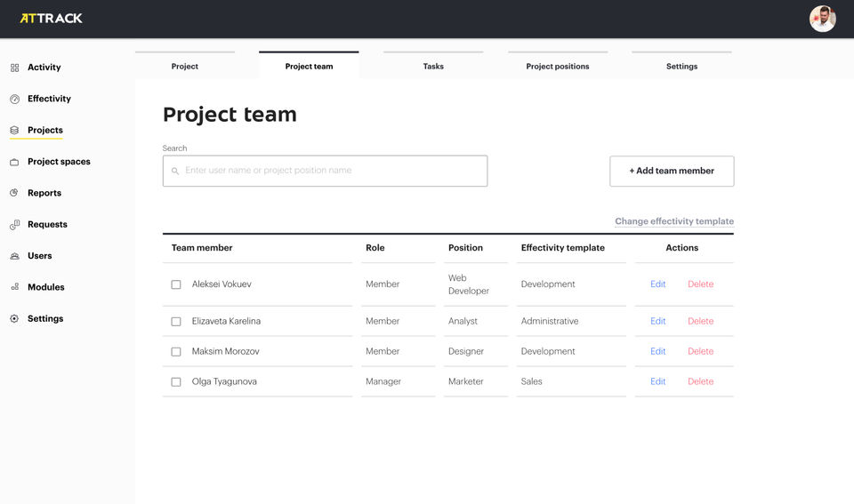Edit Aleksei Vokuev's entry
Image resolution: width=854 pixels, height=504 pixels.
658,284
